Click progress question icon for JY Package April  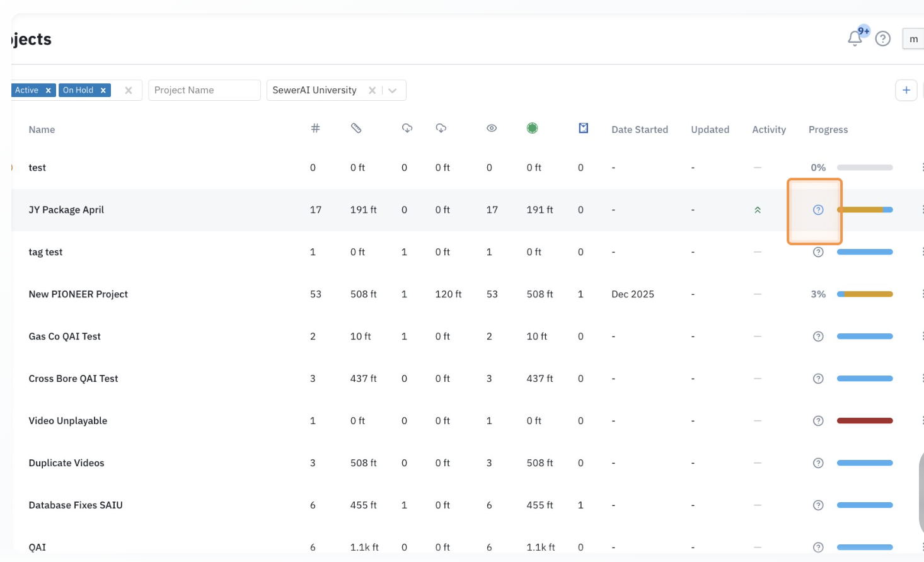click(818, 210)
